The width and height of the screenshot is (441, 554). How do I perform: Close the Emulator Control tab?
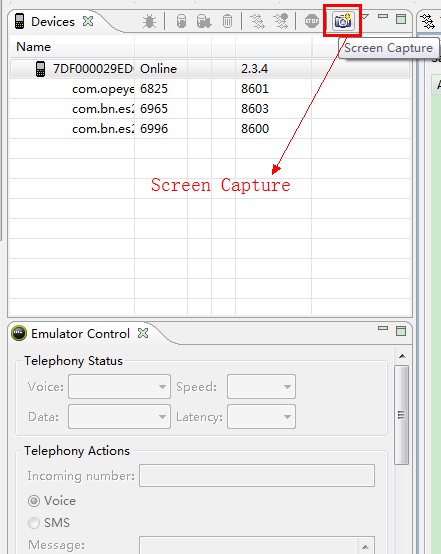point(143,333)
